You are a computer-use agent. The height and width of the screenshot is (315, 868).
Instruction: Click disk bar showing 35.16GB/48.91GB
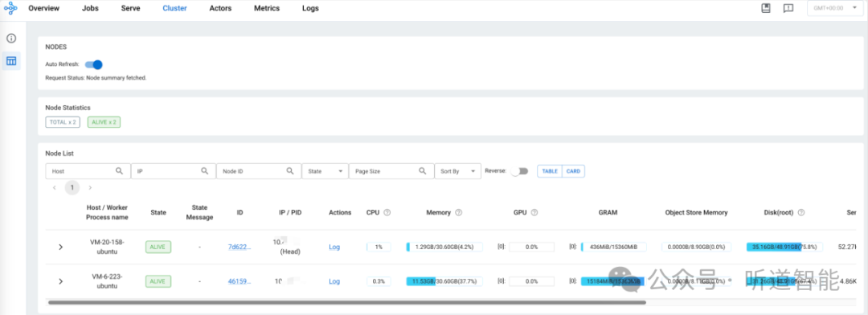click(x=784, y=247)
